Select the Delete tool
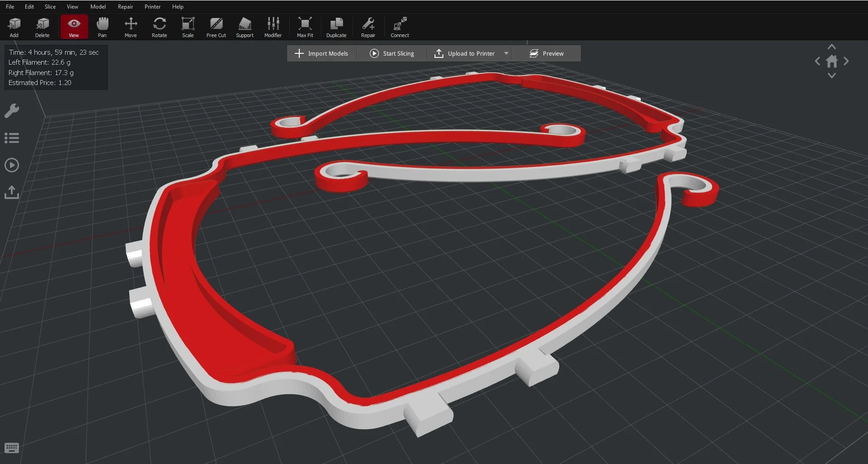The height and width of the screenshot is (464, 868). pos(42,26)
